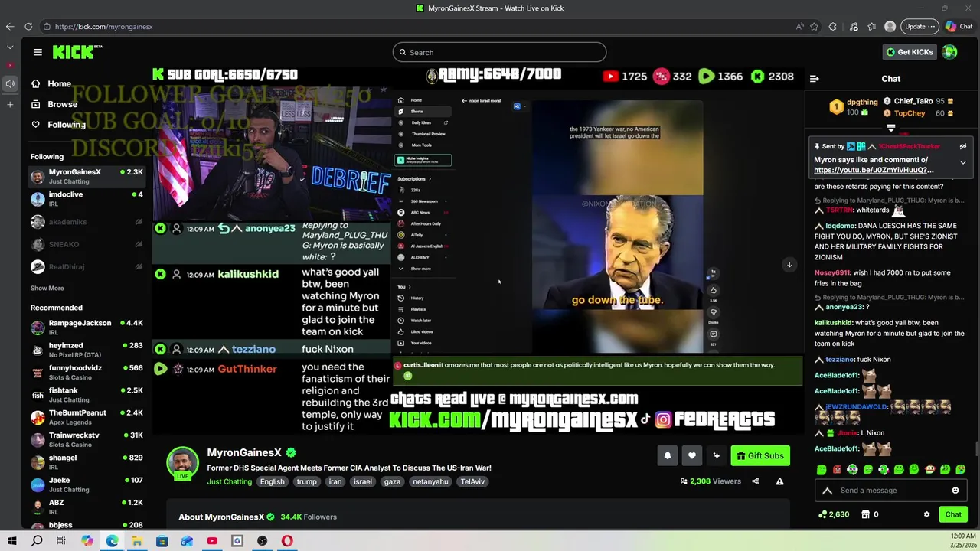Open OBS Studio from taskbar
Screen dimensions: 980x551
pos(262,541)
